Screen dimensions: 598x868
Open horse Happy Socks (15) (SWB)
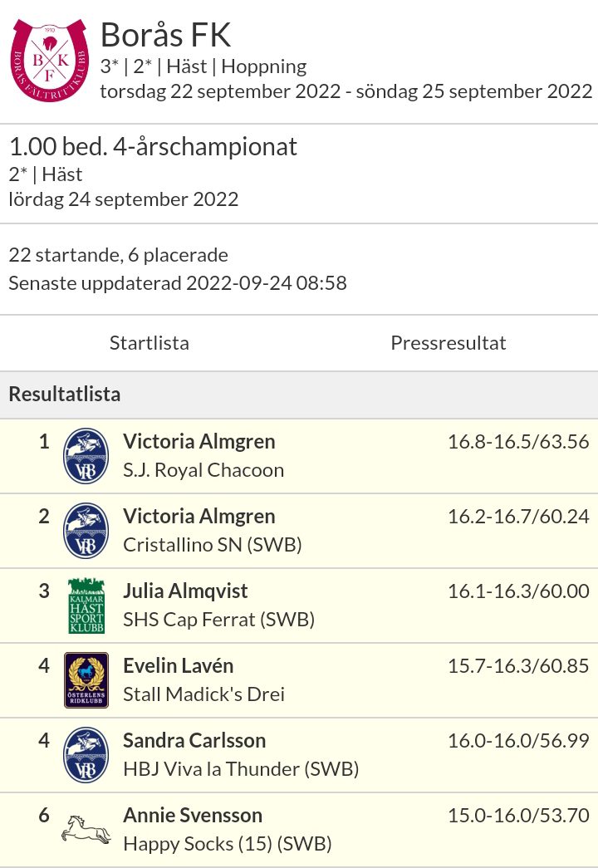227,844
